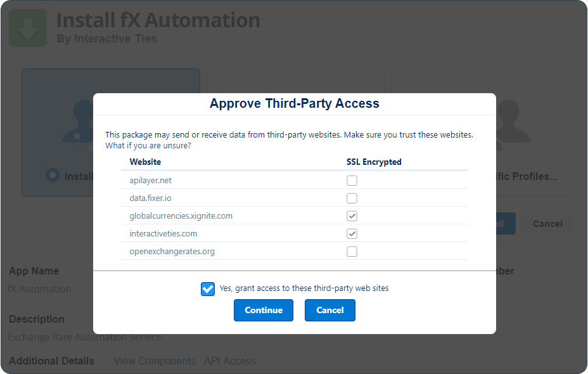Click the Website column header

[x=145, y=162]
